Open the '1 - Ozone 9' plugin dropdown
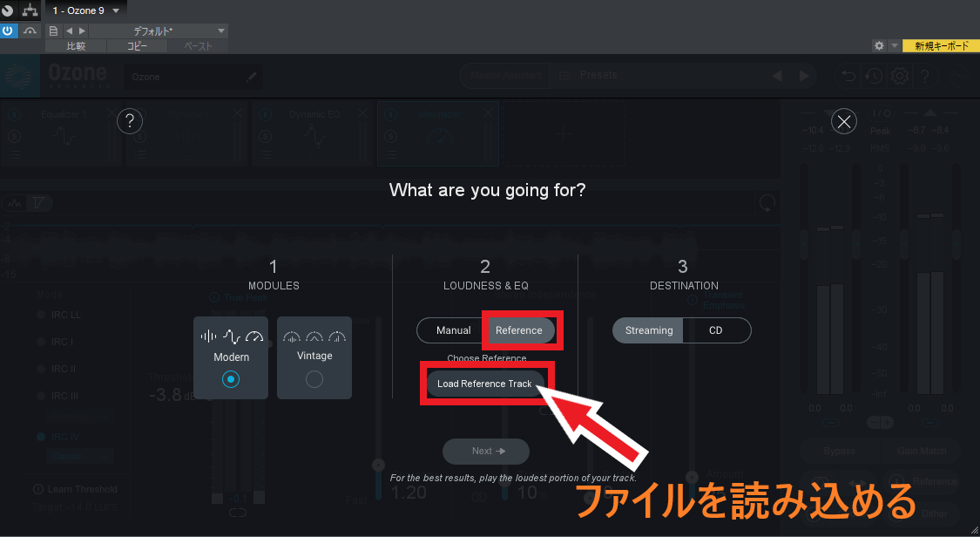Screen dimensions: 980x537 pos(86,10)
